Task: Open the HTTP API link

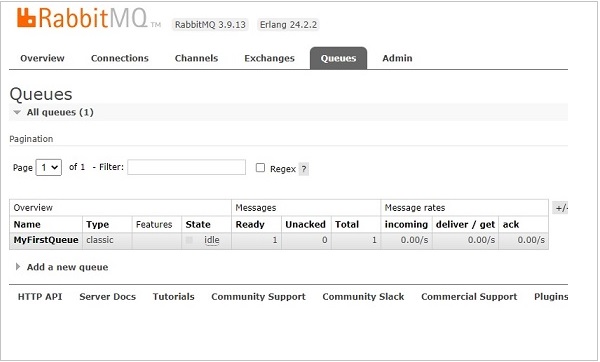Action: [40, 297]
